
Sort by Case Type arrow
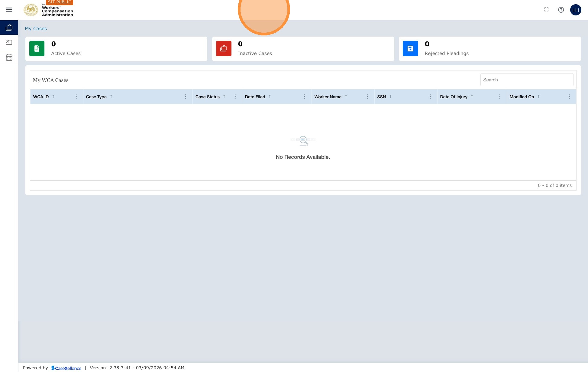[x=111, y=96]
